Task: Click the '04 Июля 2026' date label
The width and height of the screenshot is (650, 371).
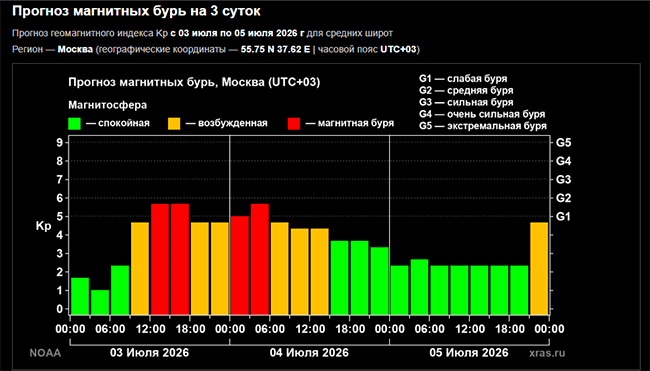Action: (309, 353)
